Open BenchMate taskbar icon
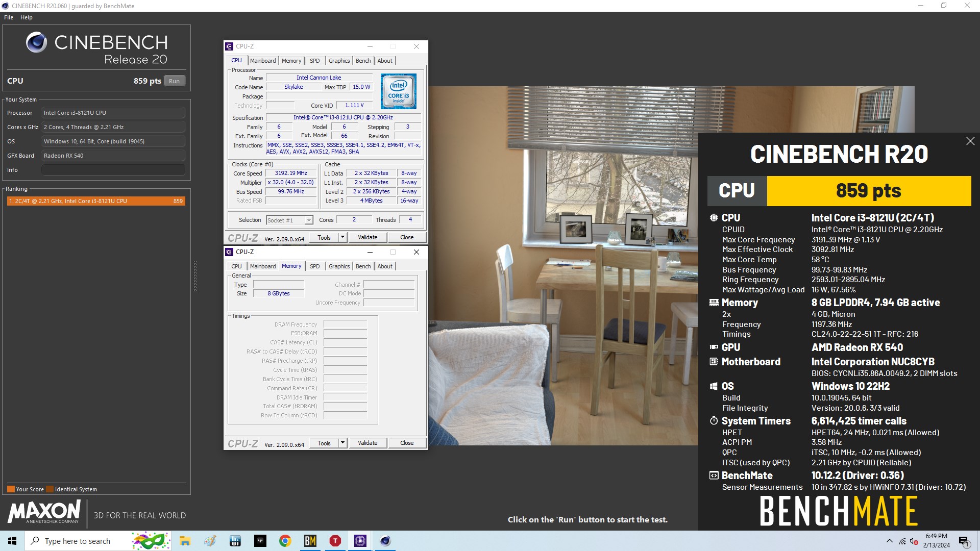 310,541
